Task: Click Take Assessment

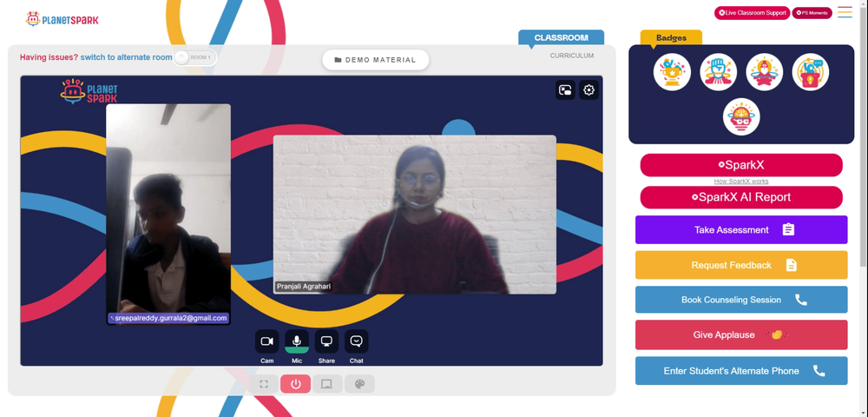Action: (741, 230)
